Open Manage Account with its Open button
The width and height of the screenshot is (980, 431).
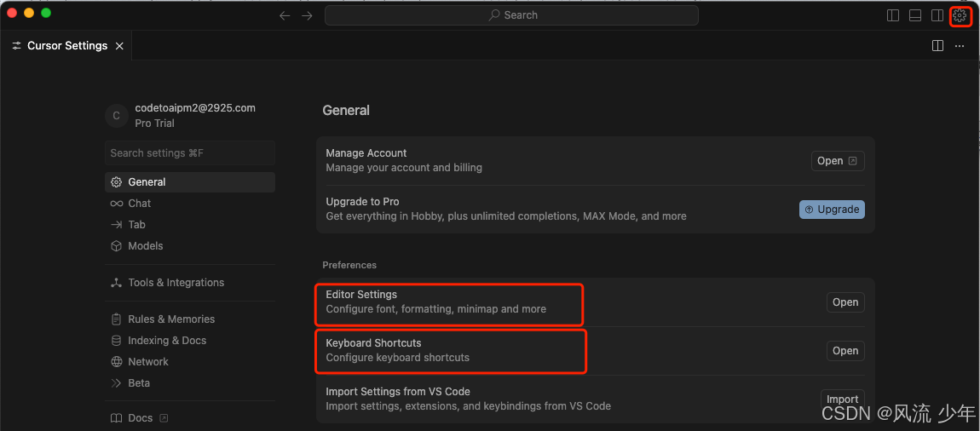(x=838, y=160)
